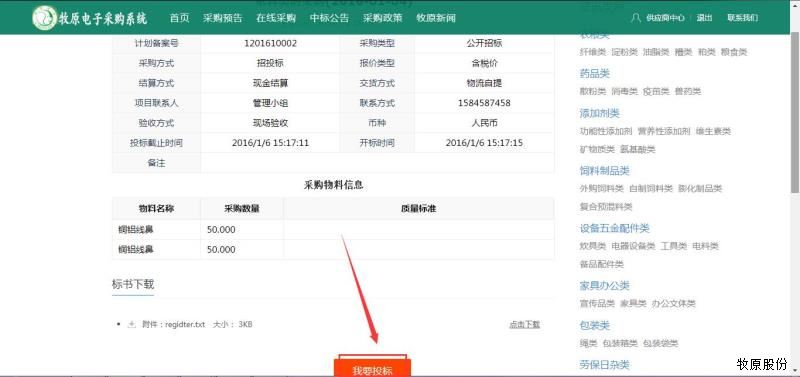Select the 纤维类 subcategory
This screenshot has width=800, height=377.
pyautogui.click(x=593, y=52)
